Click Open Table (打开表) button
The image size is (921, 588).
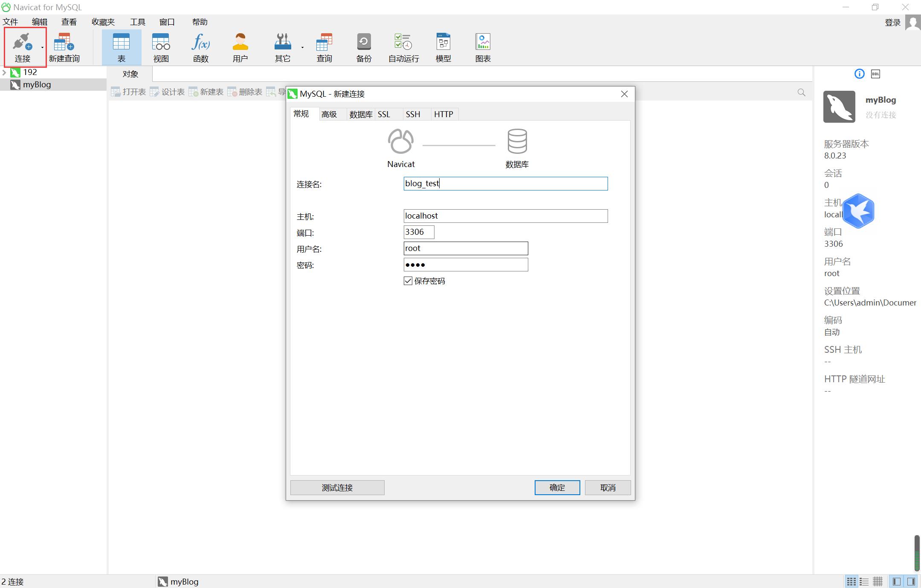pos(128,92)
